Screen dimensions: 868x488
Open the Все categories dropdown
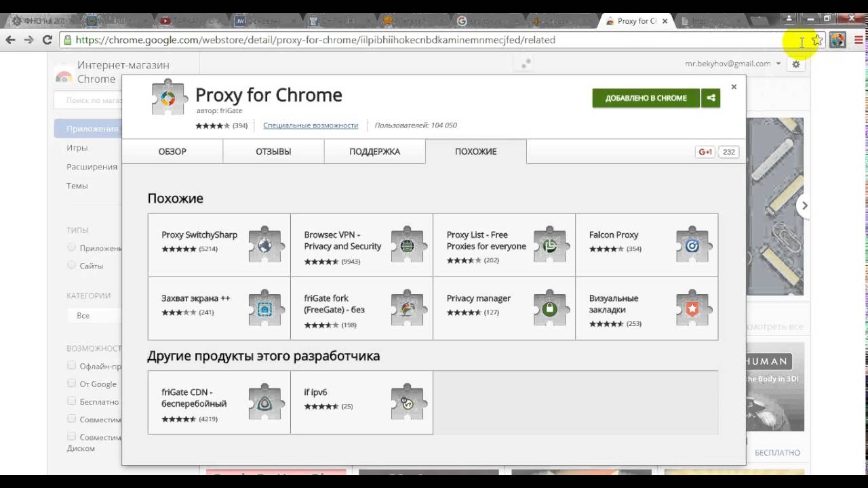point(94,316)
